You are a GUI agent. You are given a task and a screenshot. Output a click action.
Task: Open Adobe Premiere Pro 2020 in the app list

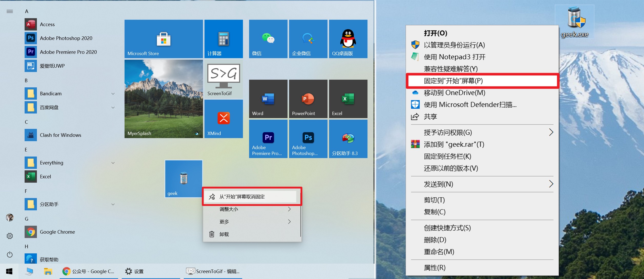[x=70, y=52]
